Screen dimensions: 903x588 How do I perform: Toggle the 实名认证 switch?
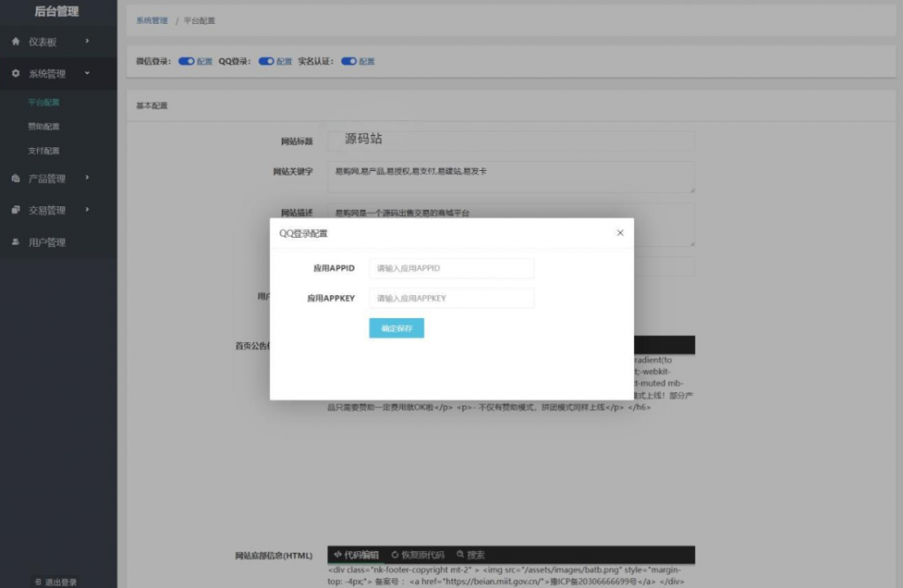pos(348,61)
